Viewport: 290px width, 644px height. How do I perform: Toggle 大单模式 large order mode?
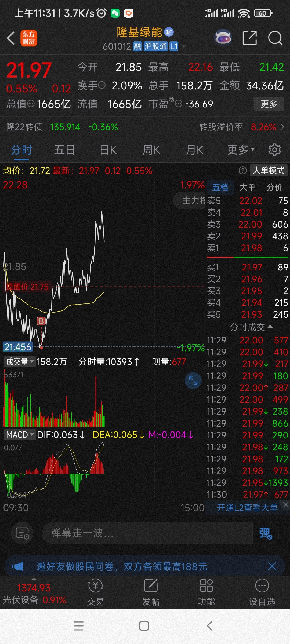269,170
